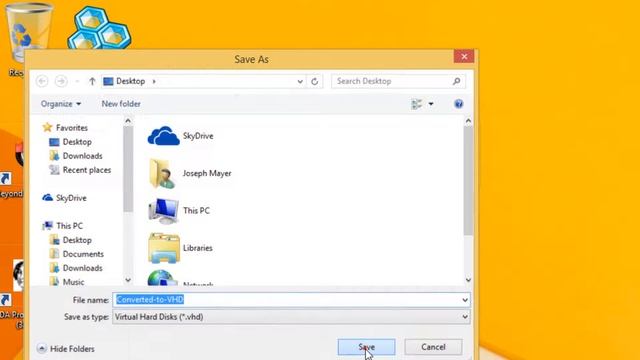This screenshot has height=360, width=640.
Task: Expand the File name dropdown arrow
Action: (465, 300)
